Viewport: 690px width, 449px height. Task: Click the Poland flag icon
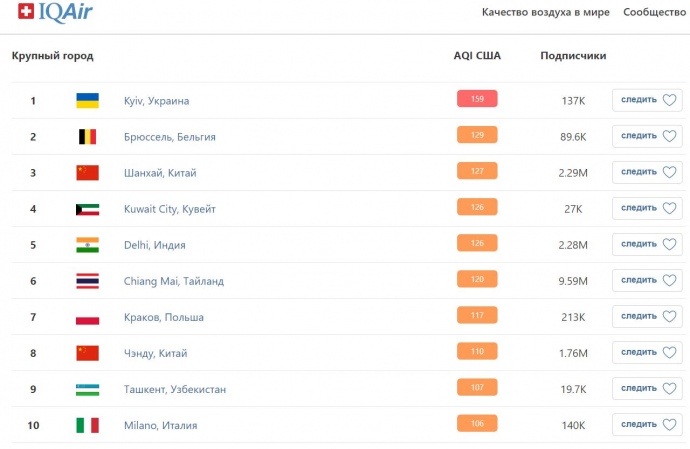(x=88, y=317)
